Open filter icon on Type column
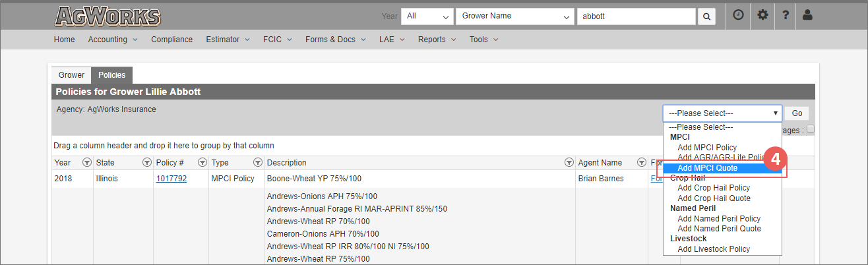868x265 pixels. (258, 163)
